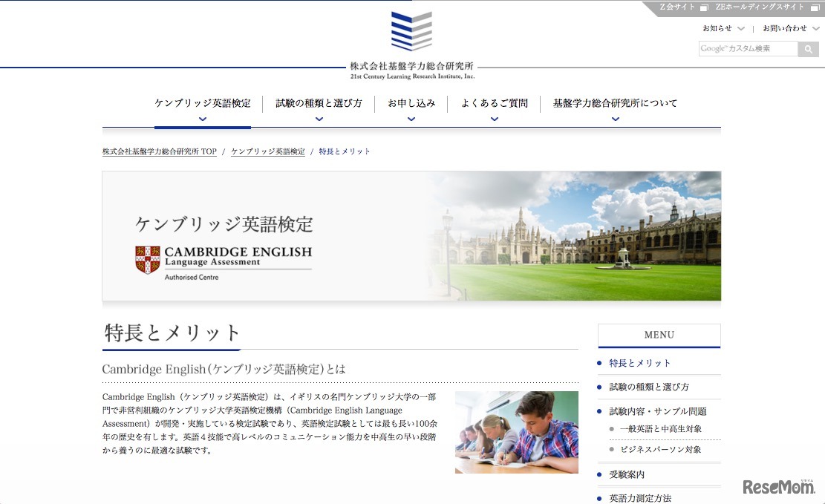Go to 株式会社基盤学力総合研究所 TOP breadcrumb

pyautogui.click(x=160, y=151)
